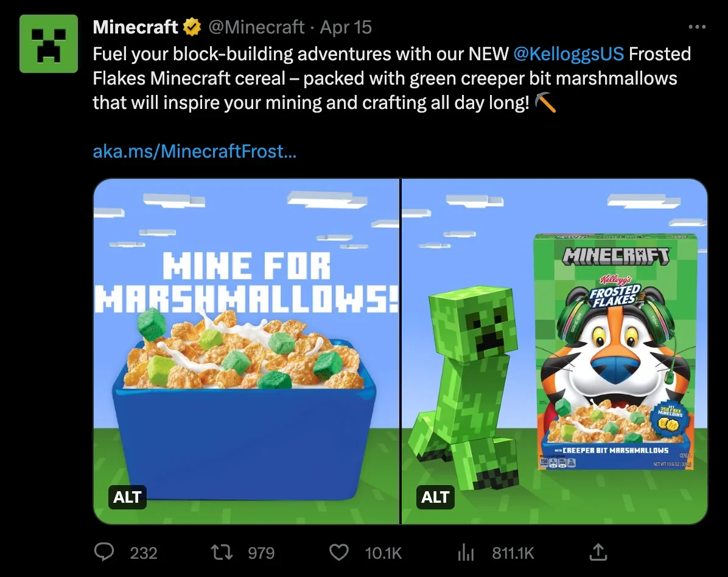The height and width of the screenshot is (577, 728).
Task: Open the @Minecraft profile handle
Action: click(256, 27)
